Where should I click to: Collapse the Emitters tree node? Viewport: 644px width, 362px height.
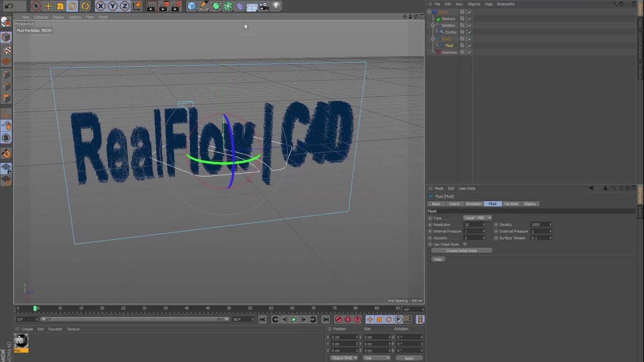click(x=433, y=25)
